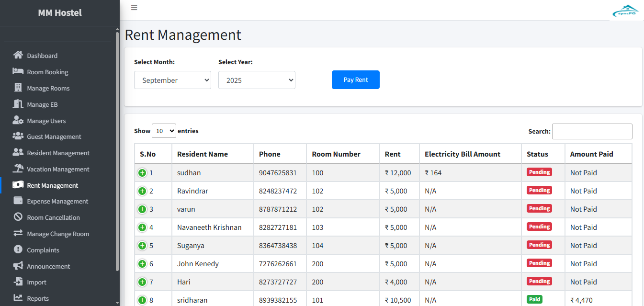
Task: Click the Room Booking bed icon
Action: click(18, 71)
